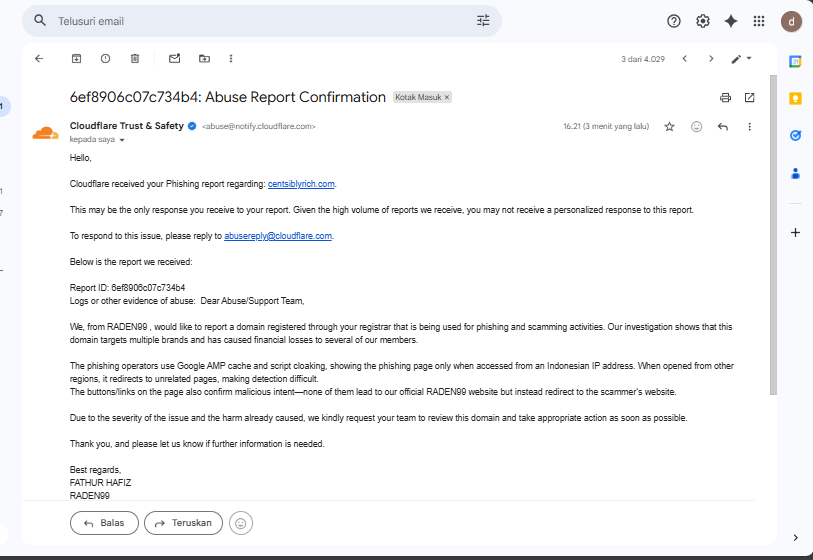Image resolution: width=813 pixels, height=560 pixels.
Task: Open Google Calendar side panel
Action: tap(795, 61)
